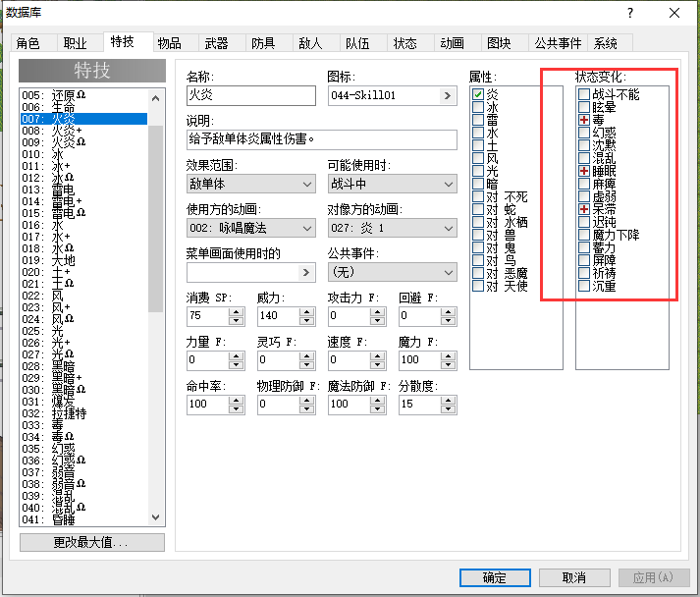Screen dimensions: 700x597
Task: Uncheck the 炎 attribute checkbox
Action: point(478,94)
